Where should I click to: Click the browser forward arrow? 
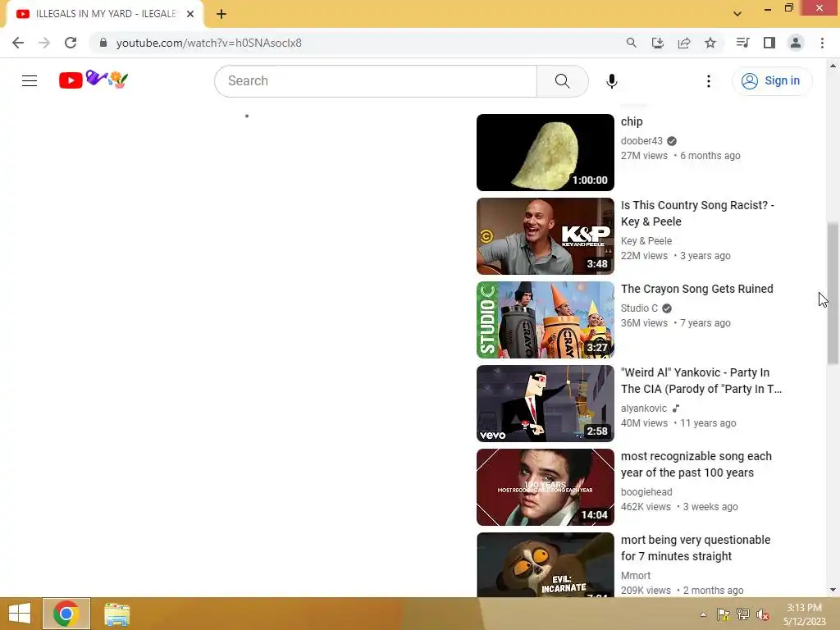(44, 43)
